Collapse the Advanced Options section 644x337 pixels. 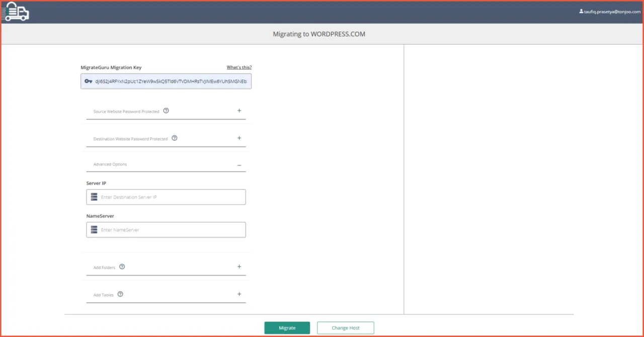pos(239,165)
